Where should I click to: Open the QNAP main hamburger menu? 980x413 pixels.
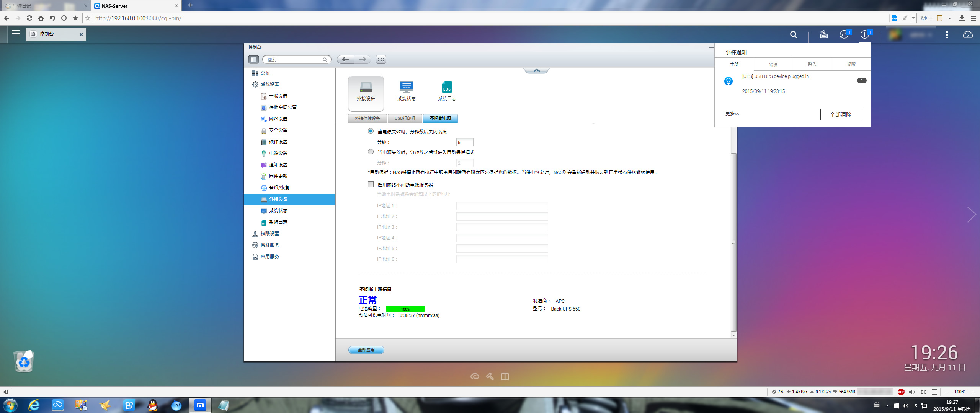16,34
